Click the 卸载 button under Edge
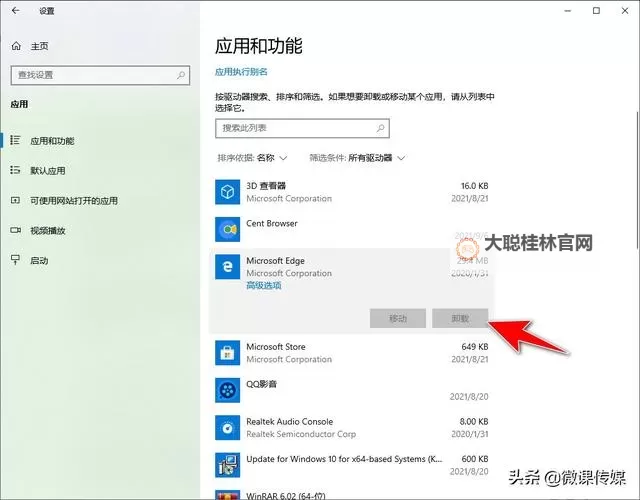 (x=460, y=318)
